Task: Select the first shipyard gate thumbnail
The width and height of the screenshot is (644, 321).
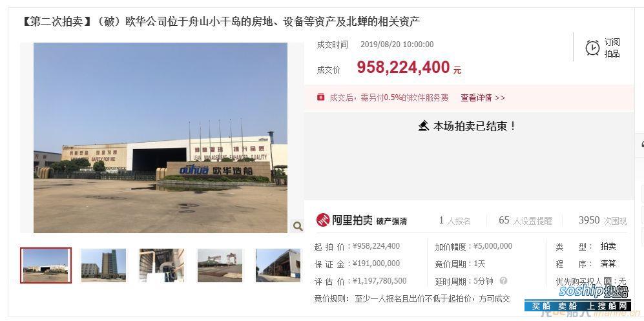Action: (x=46, y=265)
